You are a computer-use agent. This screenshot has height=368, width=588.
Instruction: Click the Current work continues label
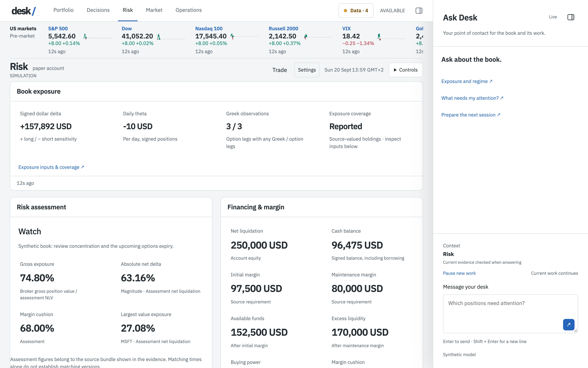pyautogui.click(x=555, y=273)
